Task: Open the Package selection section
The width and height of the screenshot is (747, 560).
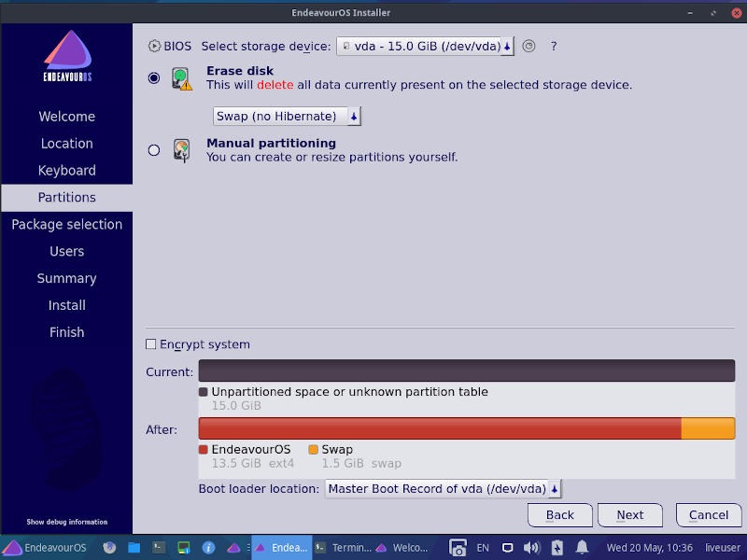Action: [66, 224]
